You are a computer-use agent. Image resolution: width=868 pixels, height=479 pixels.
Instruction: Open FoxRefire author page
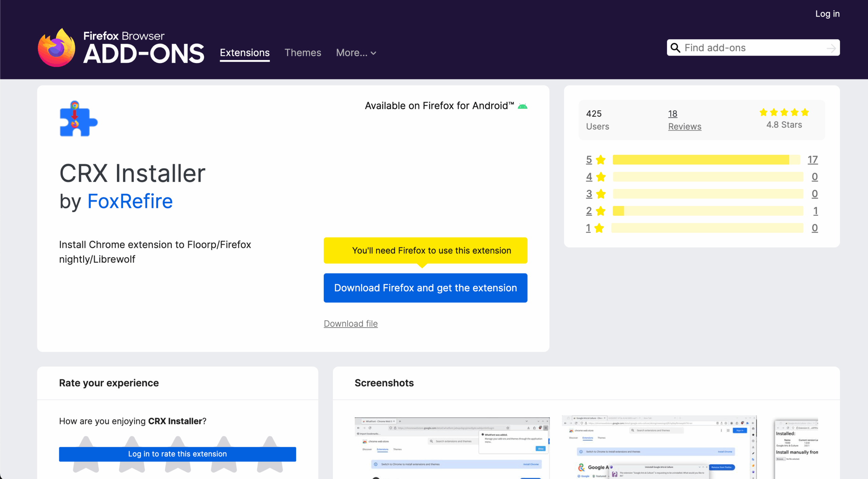click(x=130, y=201)
